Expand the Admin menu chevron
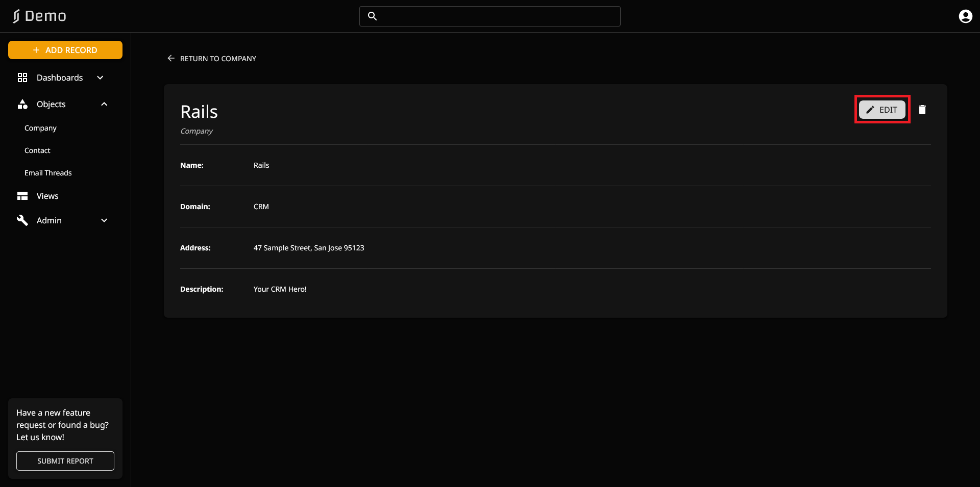 pos(104,220)
